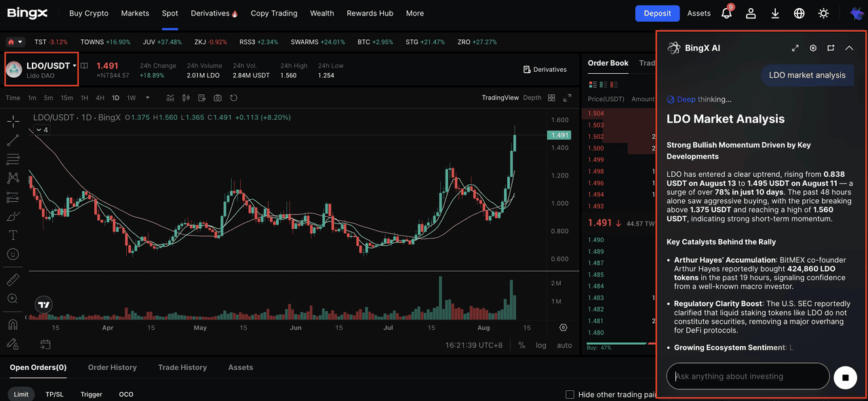868x401 pixels.
Task: Open the BingX AI bird icon in header
Action: (857, 13)
